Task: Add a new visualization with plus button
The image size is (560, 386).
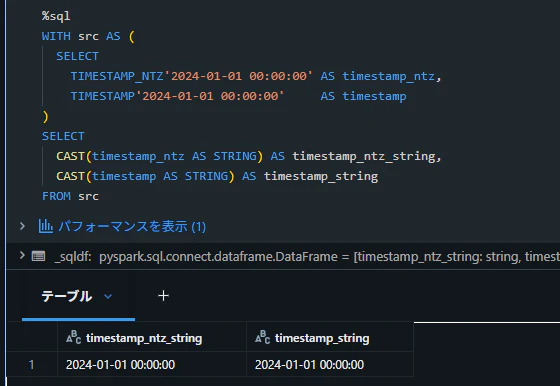Action: coord(163,296)
